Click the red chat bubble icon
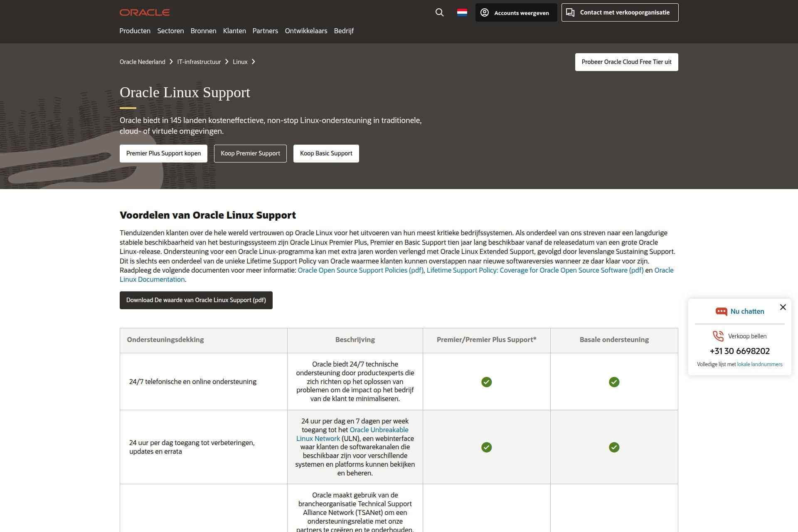Viewport: 798px width, 532px height. [x=721, y=311]
